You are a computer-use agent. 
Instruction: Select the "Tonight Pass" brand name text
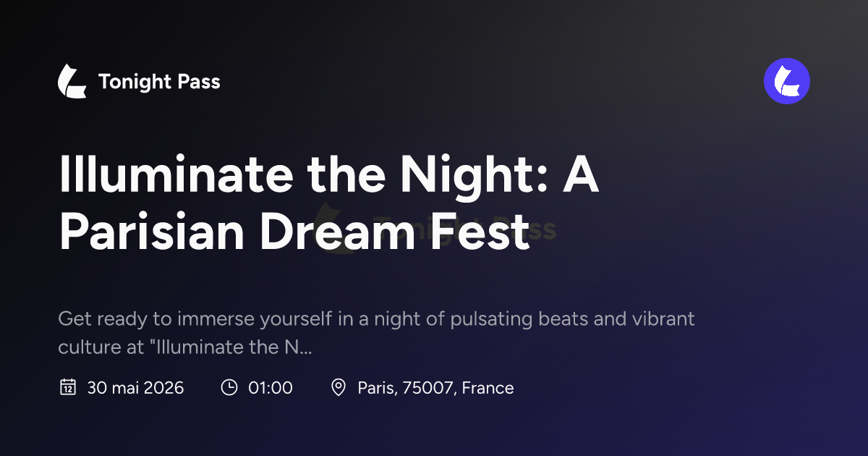pos(159,82)
